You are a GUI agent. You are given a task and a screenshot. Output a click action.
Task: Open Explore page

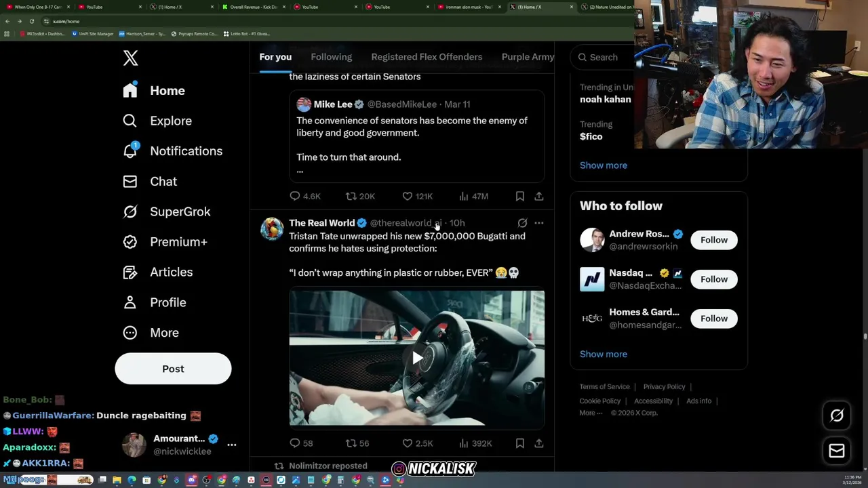[x=157, y=121]
